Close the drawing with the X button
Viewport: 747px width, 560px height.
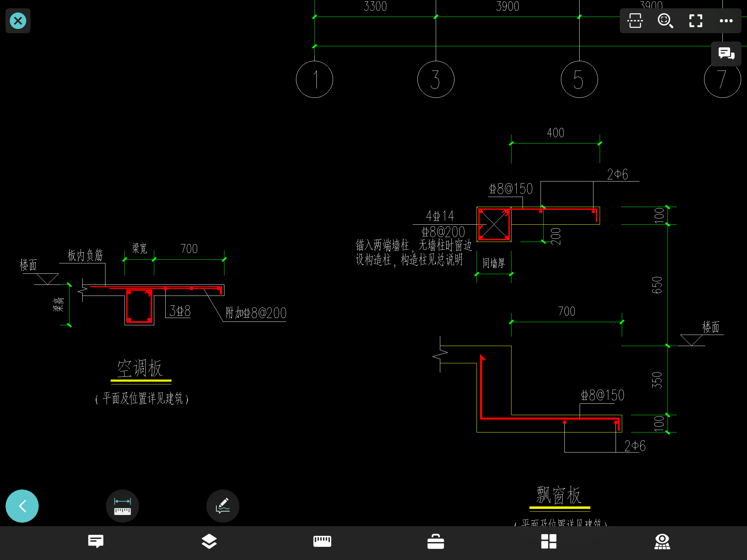(18, 21)
